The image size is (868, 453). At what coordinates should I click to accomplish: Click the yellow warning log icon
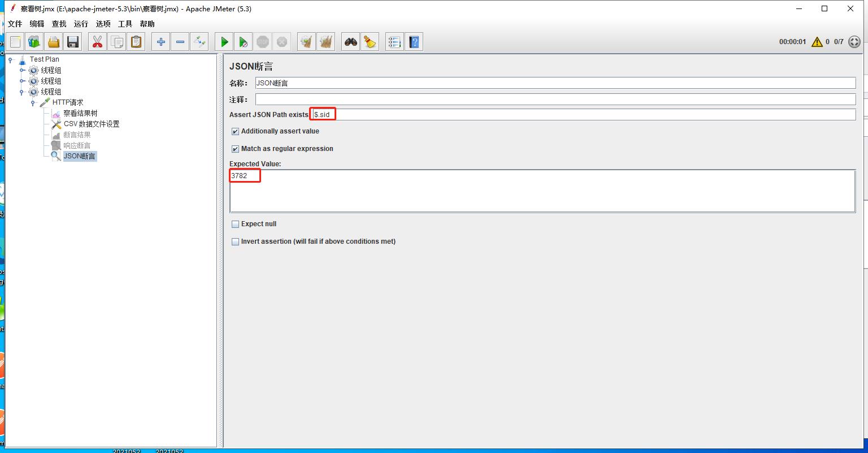[x=817, y=42]
